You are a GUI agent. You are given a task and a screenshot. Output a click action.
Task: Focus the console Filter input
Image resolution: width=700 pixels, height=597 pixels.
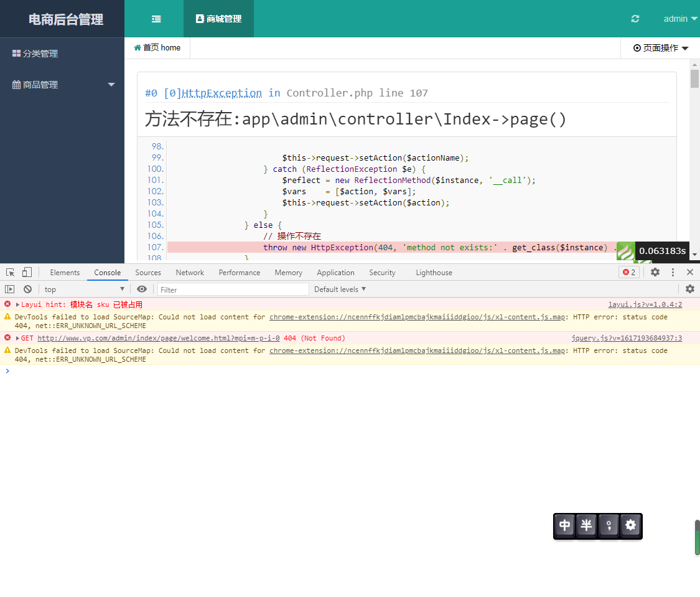click(x=233, y=289)
